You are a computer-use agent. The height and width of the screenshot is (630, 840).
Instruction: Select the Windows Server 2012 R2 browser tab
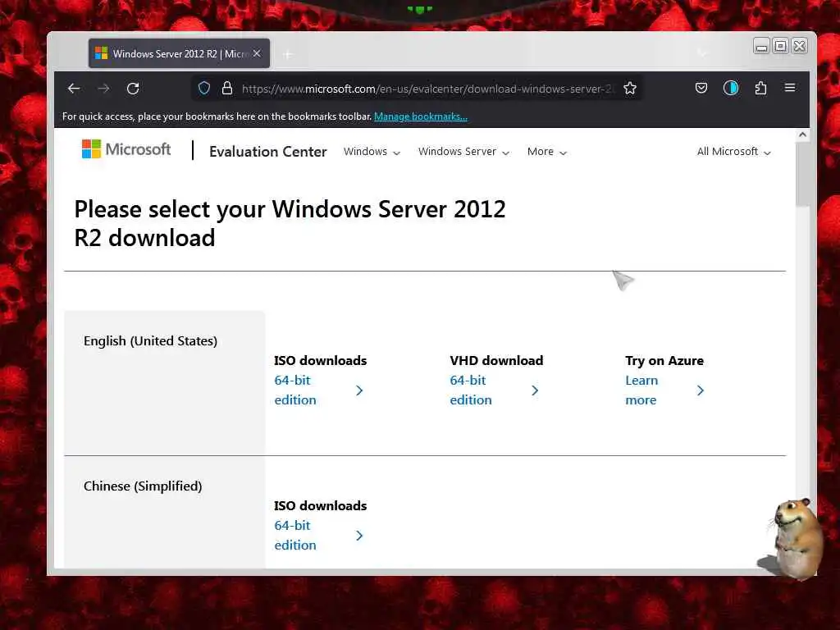click(x=179, y=53)
